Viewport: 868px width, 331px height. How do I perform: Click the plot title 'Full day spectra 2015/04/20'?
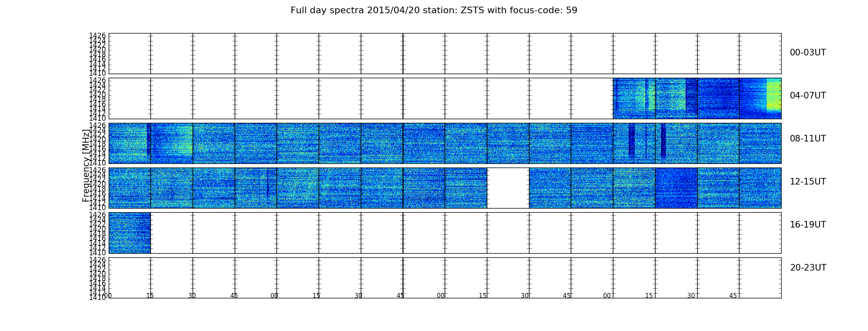434,10
